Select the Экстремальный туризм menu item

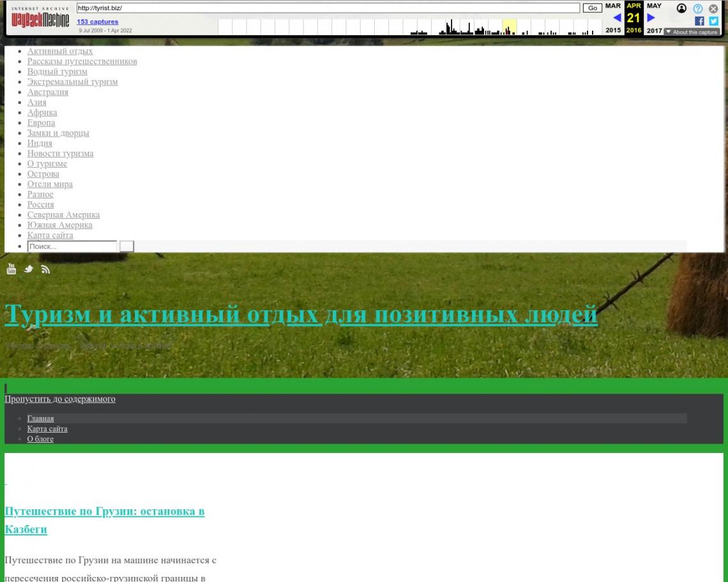click(x=72, y=82)
